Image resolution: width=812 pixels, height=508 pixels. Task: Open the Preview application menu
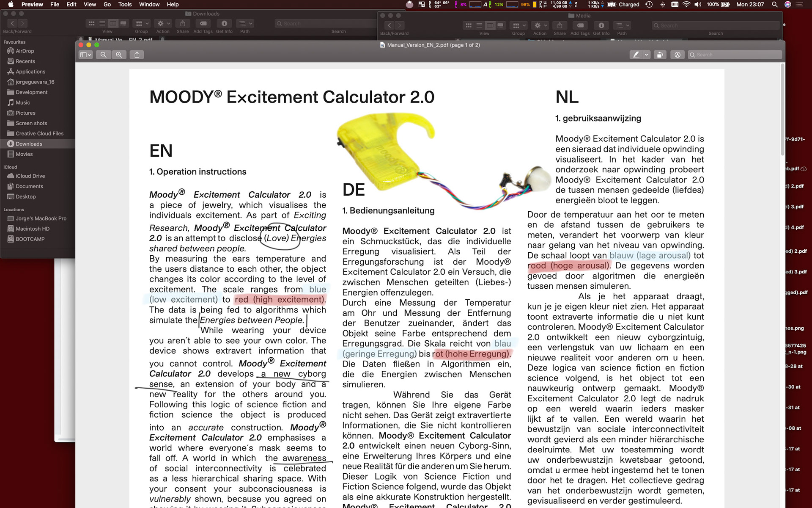click(32, 4)
